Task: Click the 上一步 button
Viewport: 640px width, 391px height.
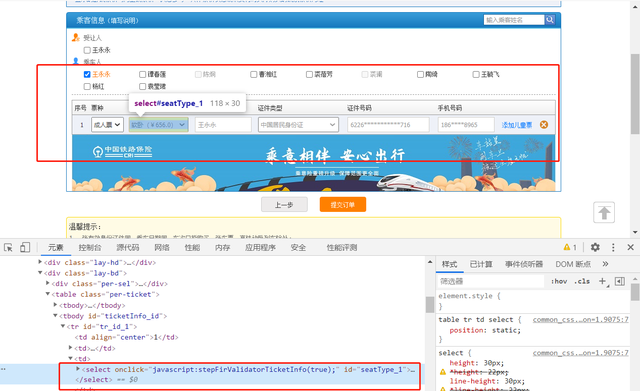Action: click(x=284, y=204)
